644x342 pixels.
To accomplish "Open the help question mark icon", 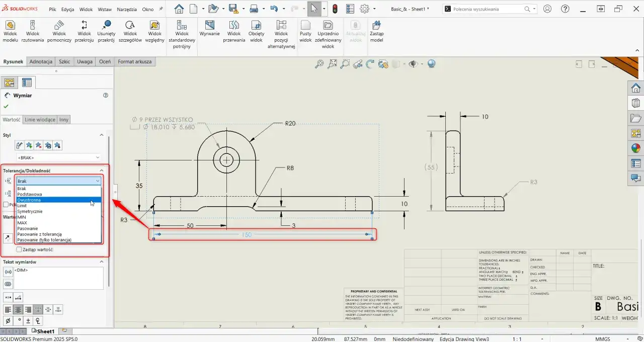I will (x=565, y=9).
